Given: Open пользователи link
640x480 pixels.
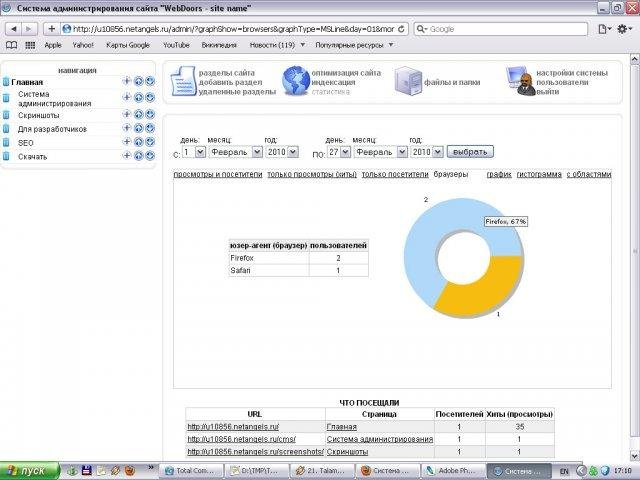Looking at the screenshot, I should point(562,82).
